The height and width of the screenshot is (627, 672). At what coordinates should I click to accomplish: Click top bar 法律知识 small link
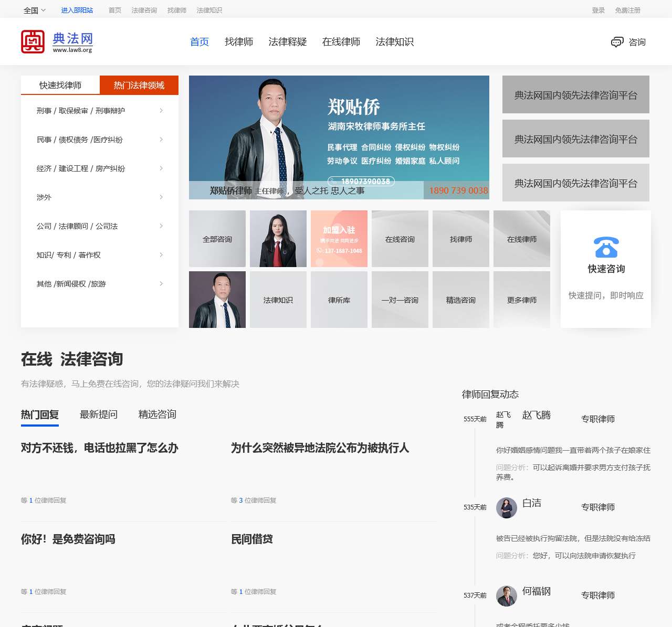tap(209, 10)
